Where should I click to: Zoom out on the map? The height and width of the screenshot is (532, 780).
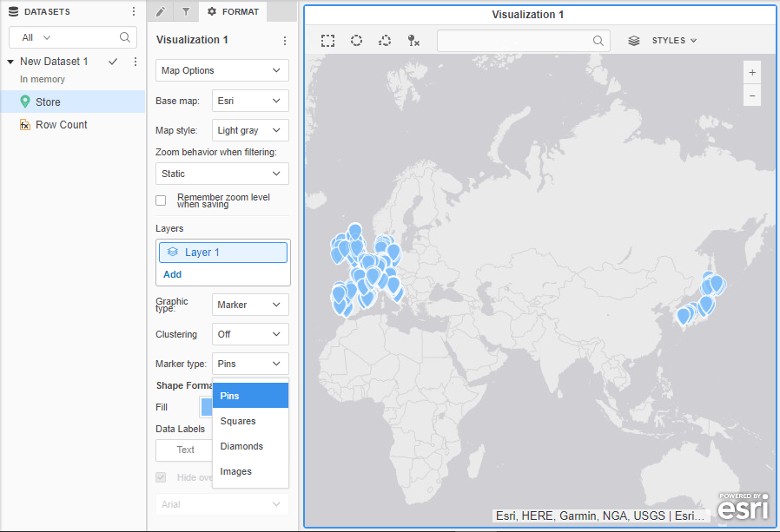[752, 95]
